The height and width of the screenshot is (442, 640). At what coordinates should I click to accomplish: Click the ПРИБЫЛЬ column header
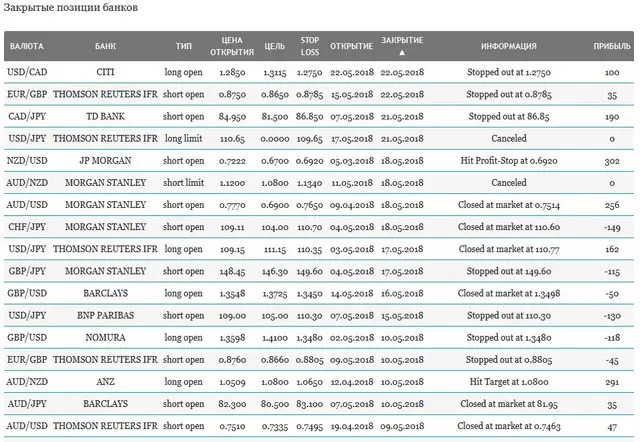612,46
